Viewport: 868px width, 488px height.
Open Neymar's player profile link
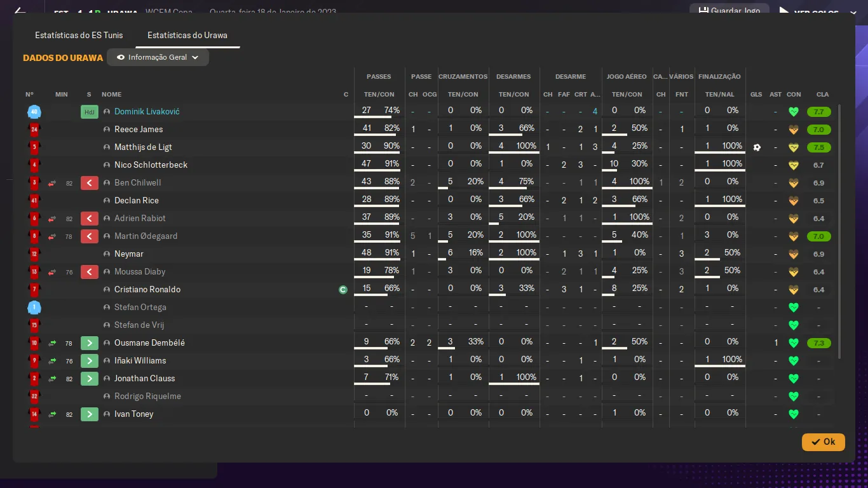(129, 254)
